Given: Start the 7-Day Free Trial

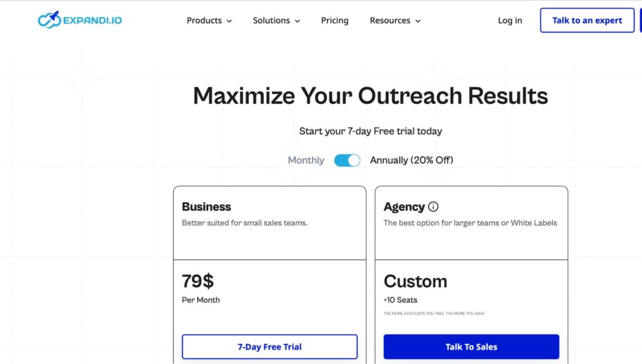Looking at the screenshot, I should coord(270,346).
